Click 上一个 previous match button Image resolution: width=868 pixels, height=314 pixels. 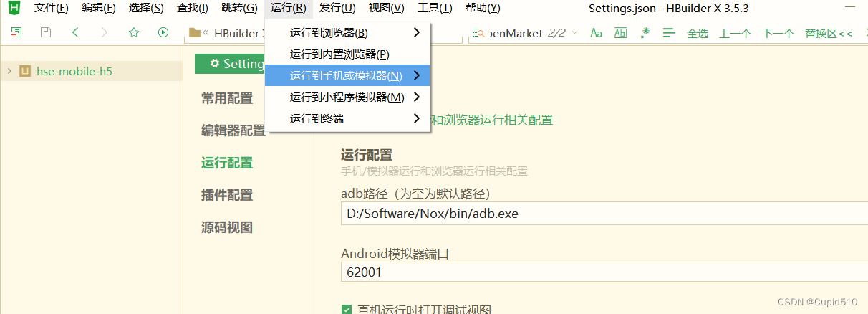(x=736, y=33)
